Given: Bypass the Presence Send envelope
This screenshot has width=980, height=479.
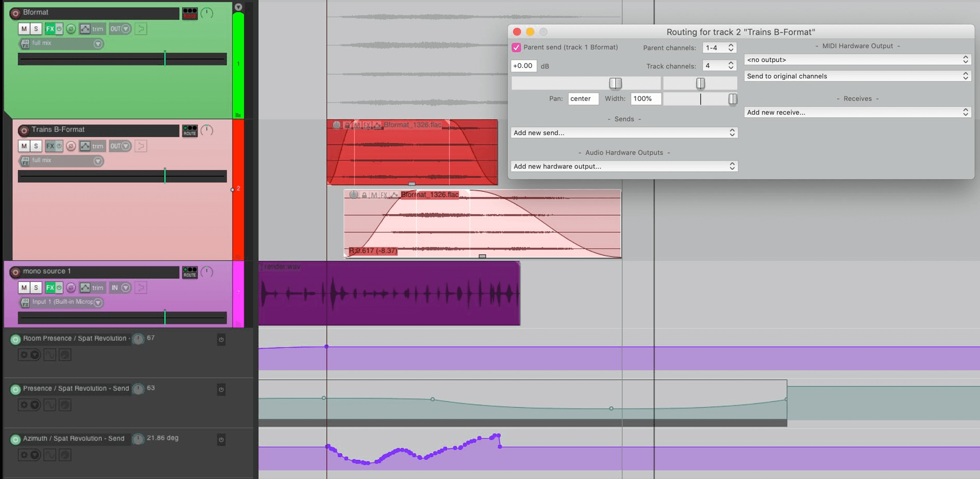Looking at the screenshot, I should point(221,390).
